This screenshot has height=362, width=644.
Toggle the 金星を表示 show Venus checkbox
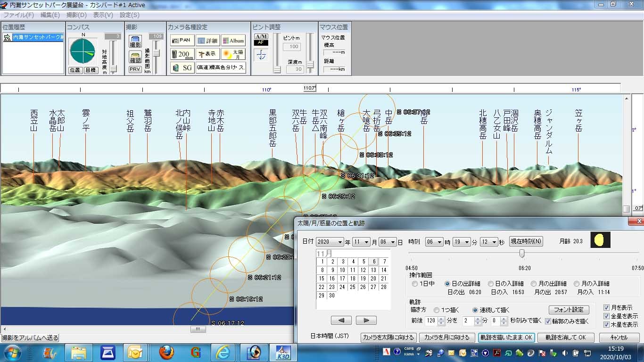621,316
